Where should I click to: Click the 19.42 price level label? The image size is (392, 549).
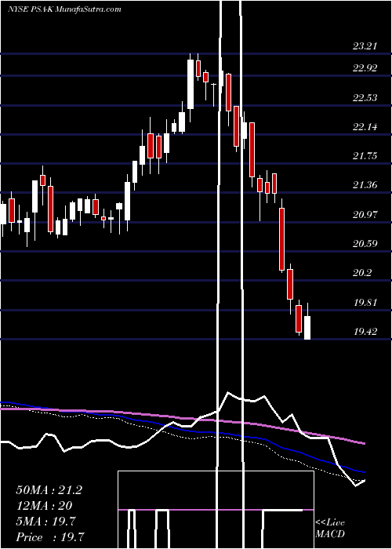point(365,331)
